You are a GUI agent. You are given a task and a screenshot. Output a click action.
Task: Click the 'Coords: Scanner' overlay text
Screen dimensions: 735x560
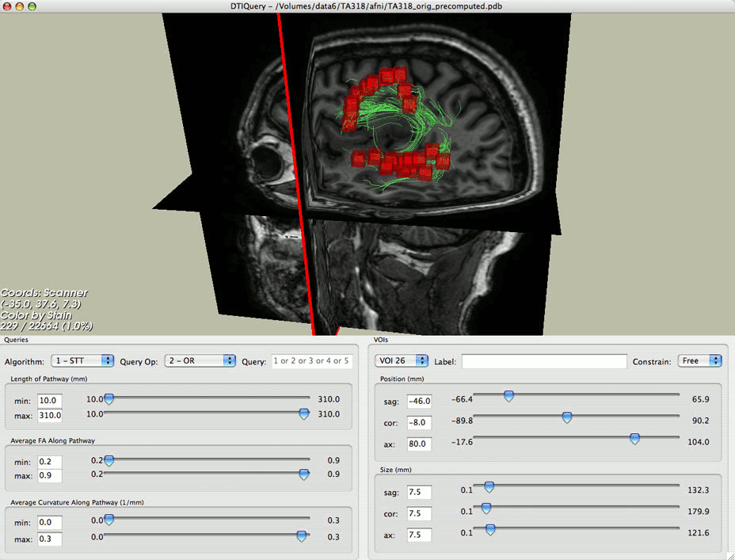pos(44,293)
